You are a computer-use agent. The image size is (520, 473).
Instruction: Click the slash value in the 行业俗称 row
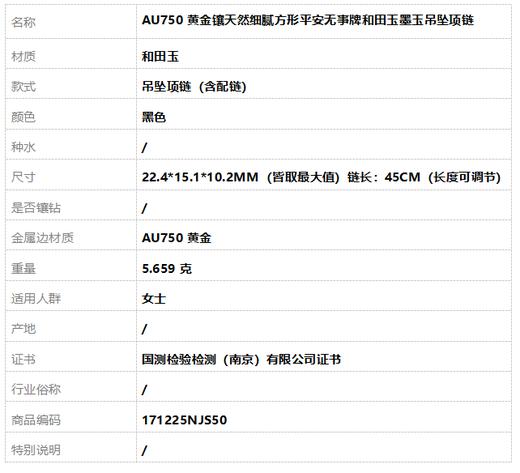click(x=144, y=390)
